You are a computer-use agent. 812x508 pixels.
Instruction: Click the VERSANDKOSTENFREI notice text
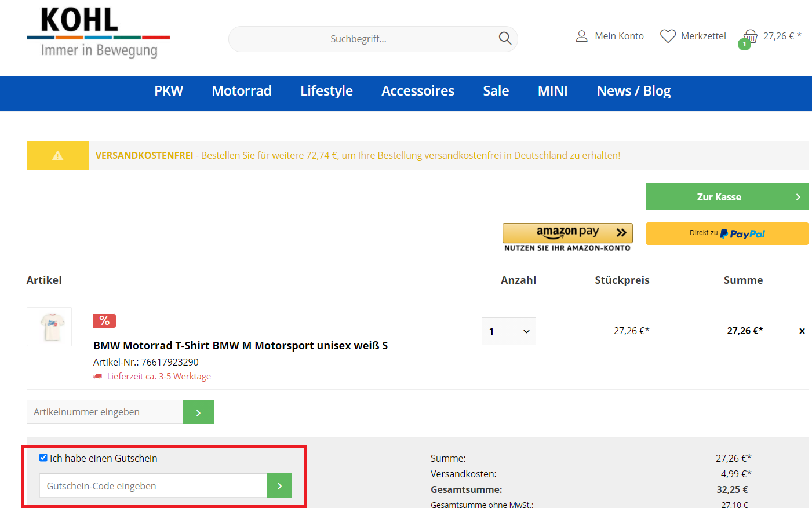tap(358, 155)
